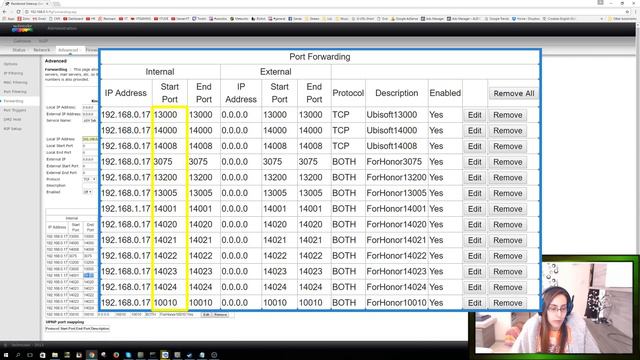Open the VoIP top menu

(43, 41)
